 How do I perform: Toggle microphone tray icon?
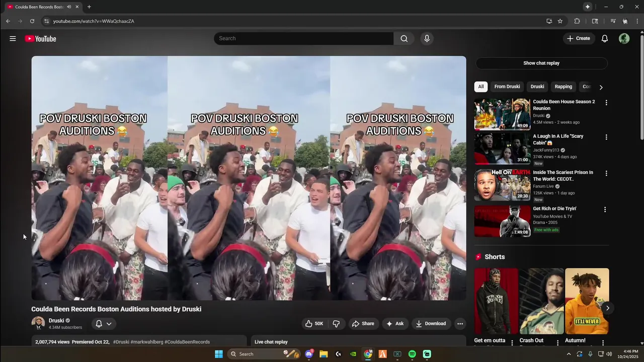tap(590, 354)
